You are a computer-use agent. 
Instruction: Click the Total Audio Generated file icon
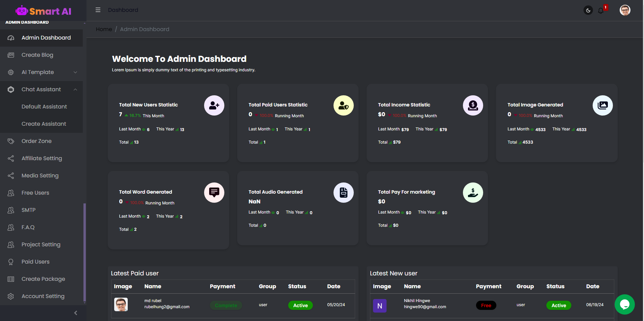(x=343, y=193)
